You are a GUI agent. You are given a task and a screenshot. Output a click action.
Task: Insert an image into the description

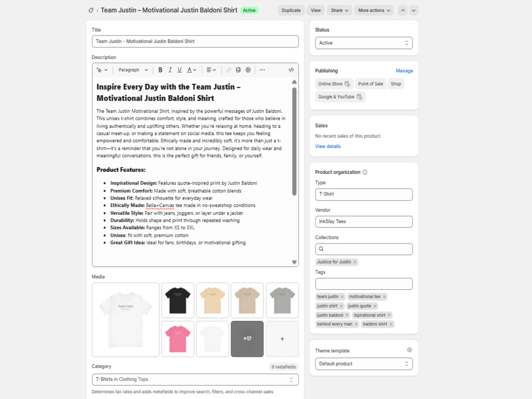point(238,70)
